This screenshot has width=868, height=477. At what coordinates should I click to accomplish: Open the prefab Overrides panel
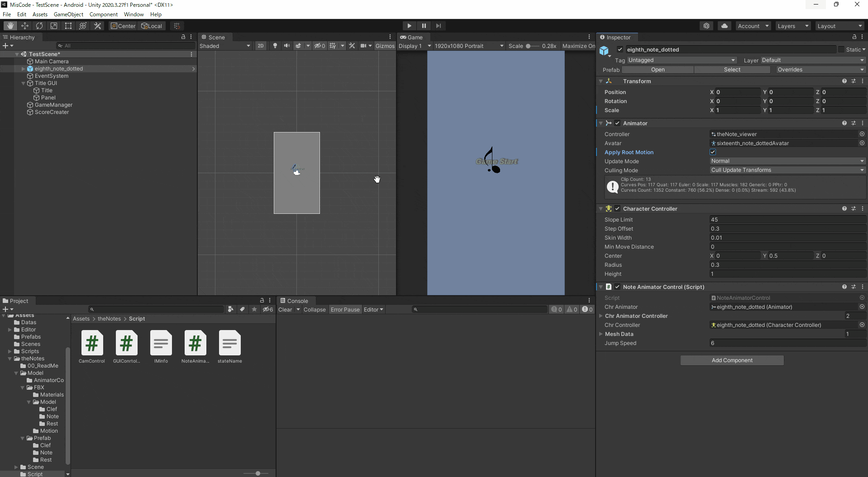820,69
